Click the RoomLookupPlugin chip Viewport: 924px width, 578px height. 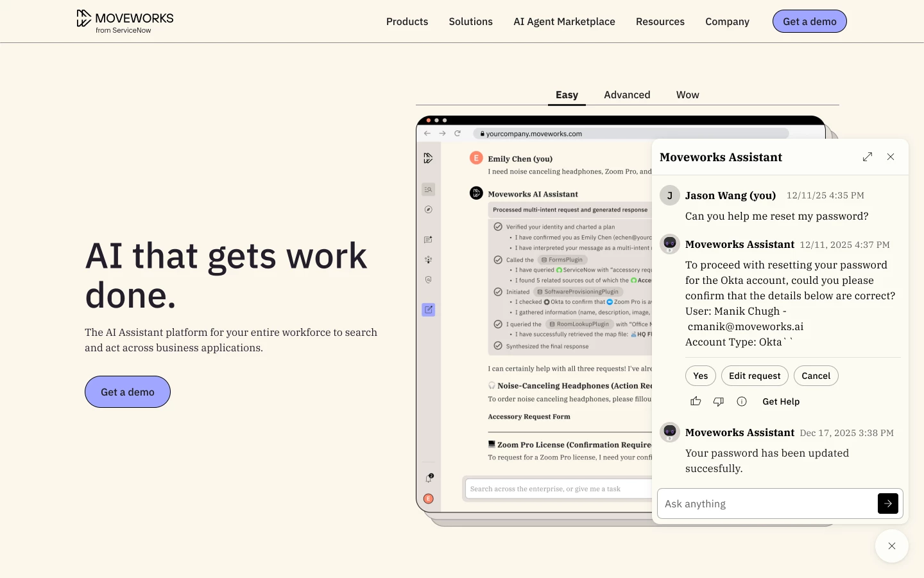coord(579,324)
